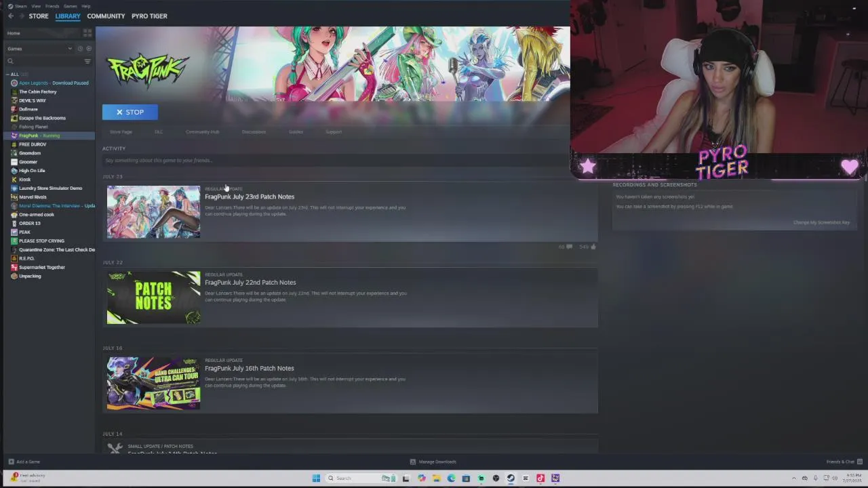The width and height of the screenshot is (868, 488).
Task: Collapse the ALL games category
Action: [7, 75]
